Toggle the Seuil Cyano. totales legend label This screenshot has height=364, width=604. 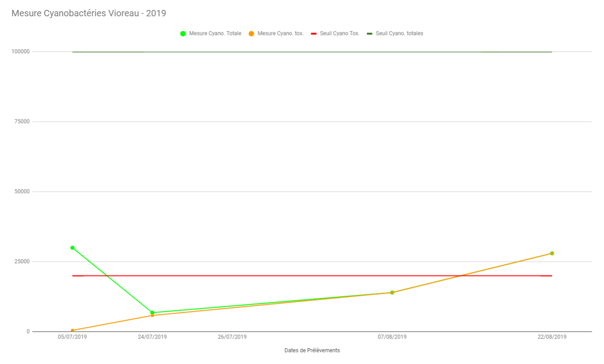pyautogui.click(x=399, y=33)
